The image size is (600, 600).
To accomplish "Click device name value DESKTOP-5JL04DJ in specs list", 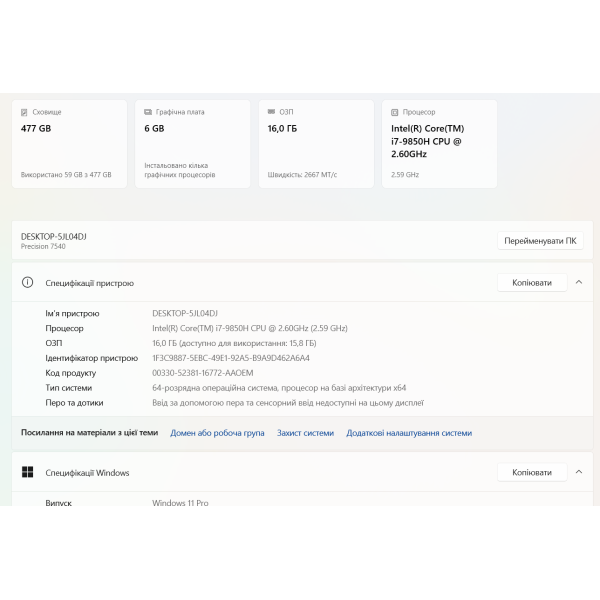I will pyautogui.click(x=185, y=313).
